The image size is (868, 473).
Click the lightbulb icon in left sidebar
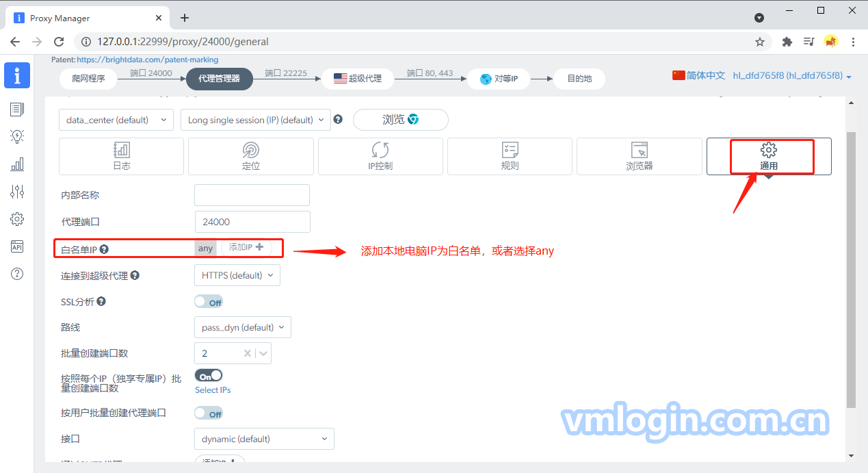tap(17, 136)
